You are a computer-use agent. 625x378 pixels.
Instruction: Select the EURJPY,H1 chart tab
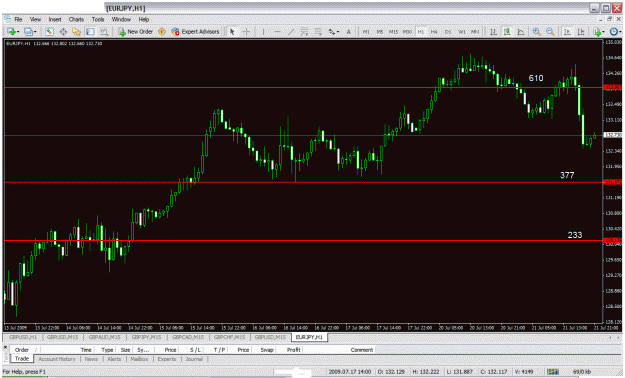coord(309,337)
